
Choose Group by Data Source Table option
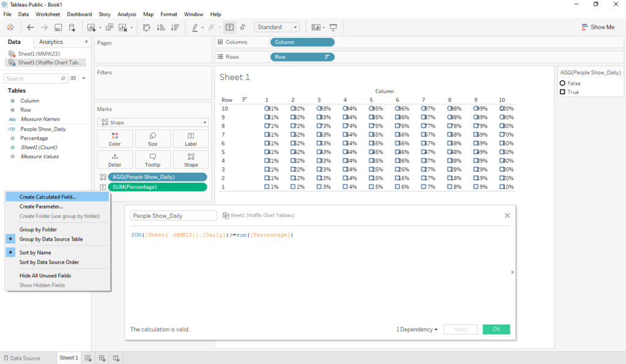(57, 239)
